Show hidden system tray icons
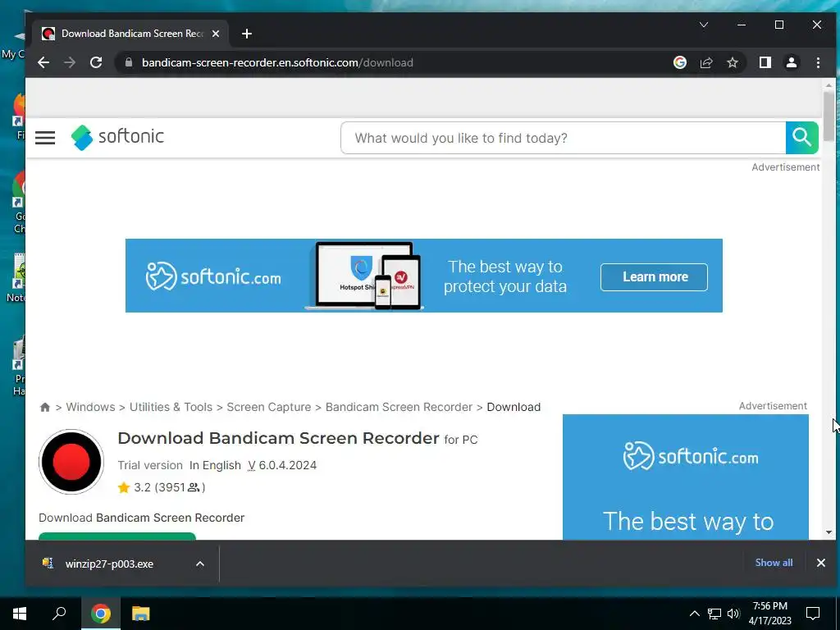 coord(694,614)
